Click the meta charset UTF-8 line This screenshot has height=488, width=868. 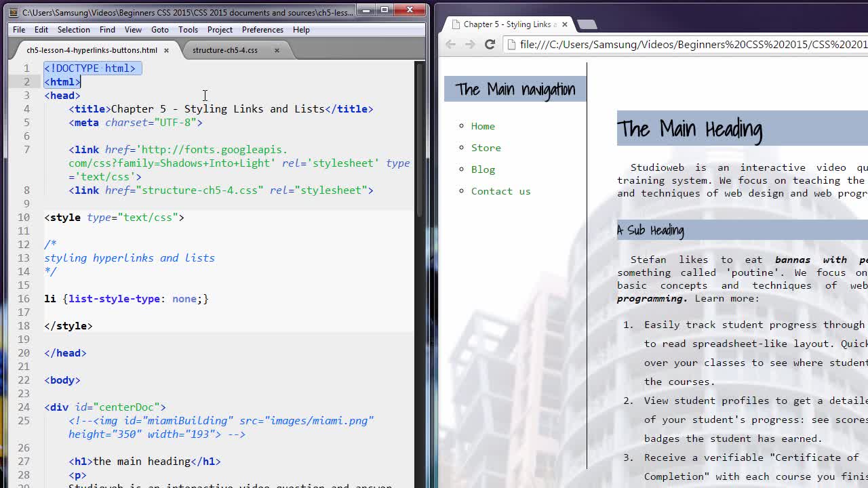tap(136, 122)
